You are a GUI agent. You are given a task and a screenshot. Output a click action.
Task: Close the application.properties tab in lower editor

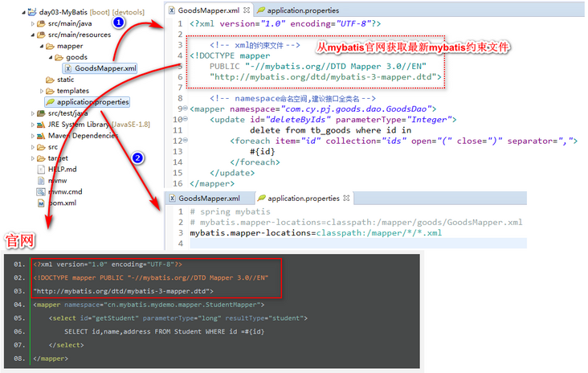(346, 198)
